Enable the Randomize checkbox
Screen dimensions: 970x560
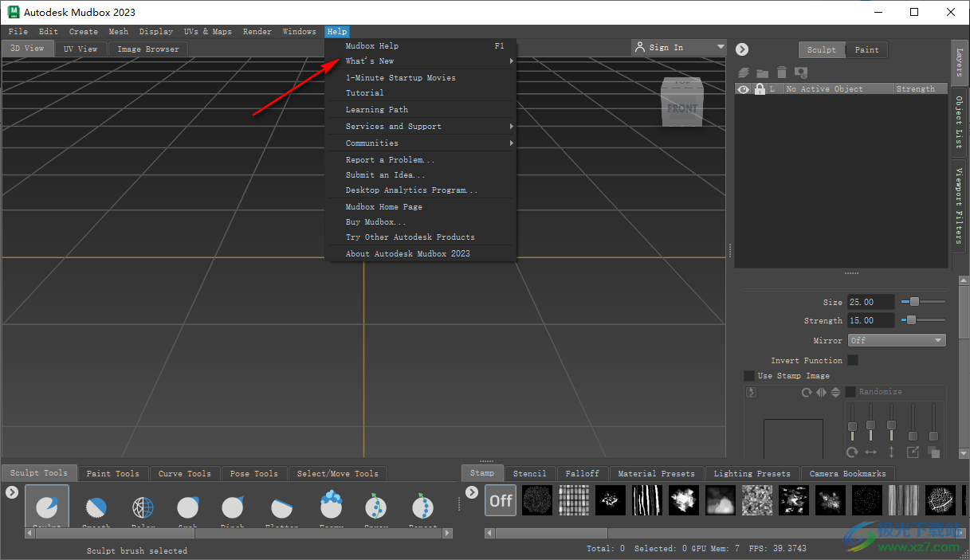pyautogui.click(x=850, y=391)
